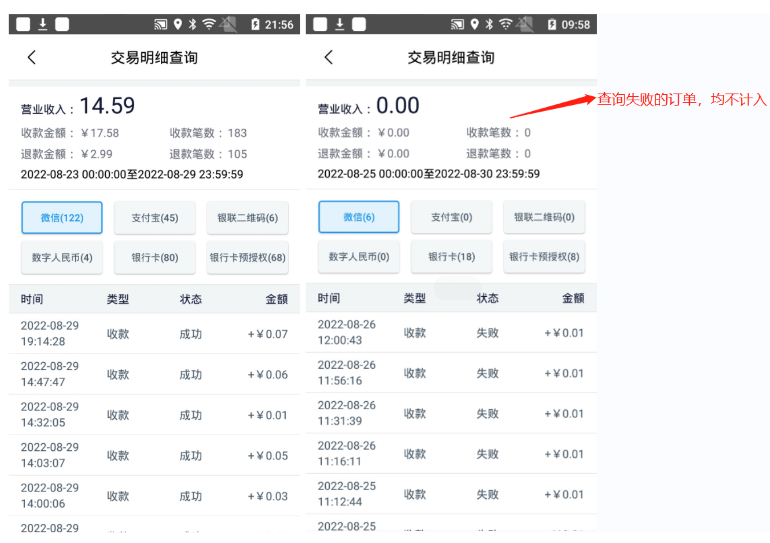Open the transaction at 2022-08-29 14:03:07
Screen dimensions: 770x543
coord(154,455)
